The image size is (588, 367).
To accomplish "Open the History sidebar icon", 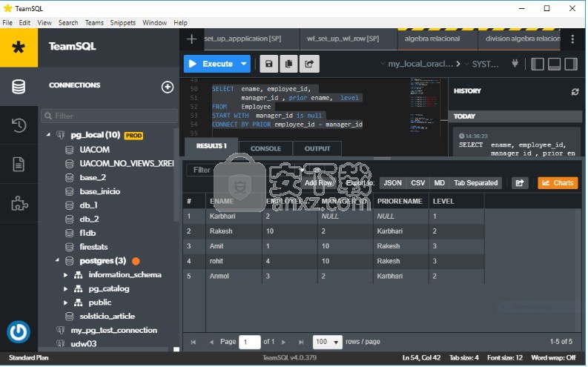I will [19, 125].
